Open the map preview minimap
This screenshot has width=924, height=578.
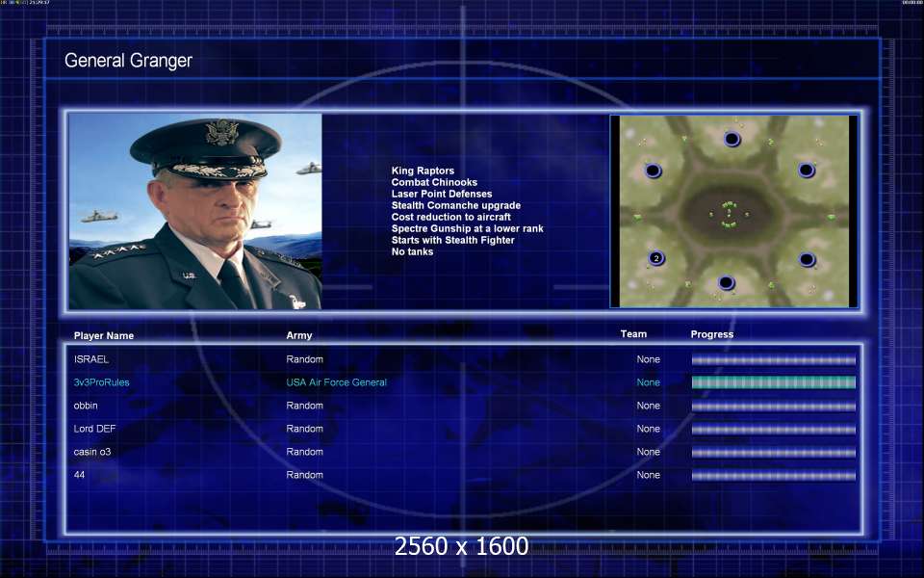pyautogui.click(x=733, y=211)
